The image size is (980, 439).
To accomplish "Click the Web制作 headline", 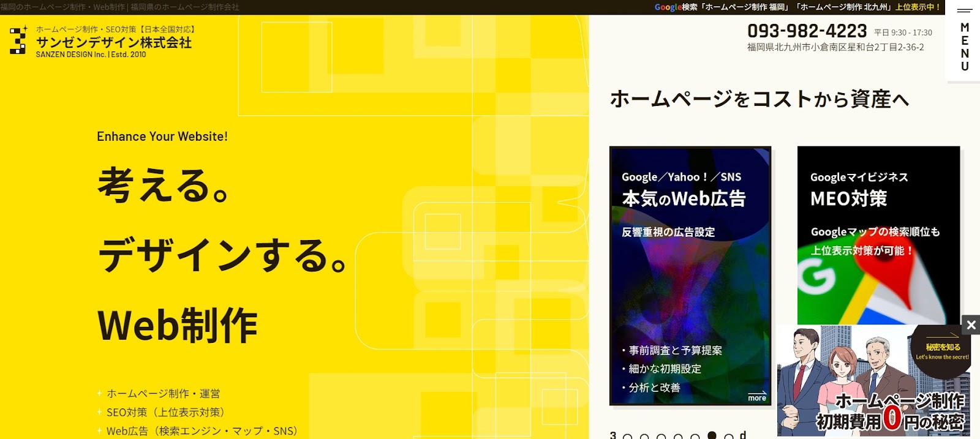I will click(178, 325).
